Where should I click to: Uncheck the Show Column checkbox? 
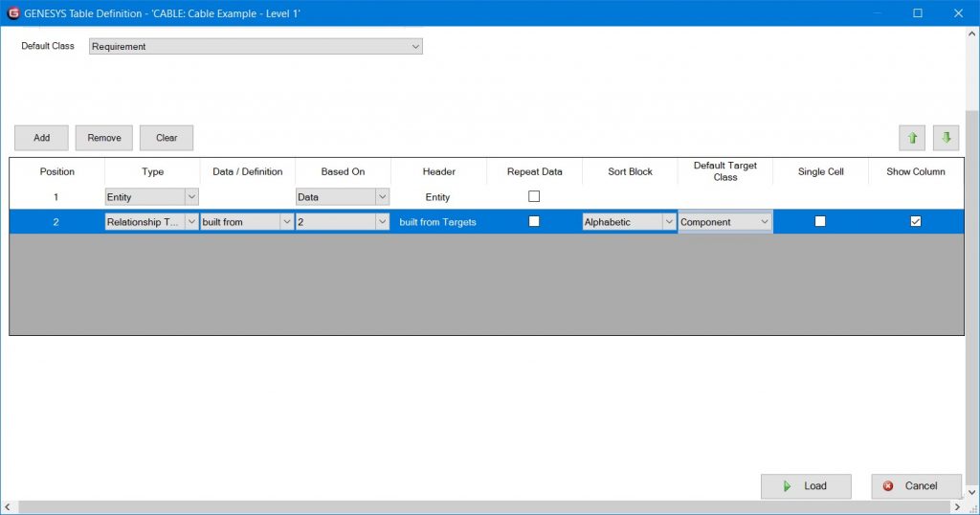[916, 221]
